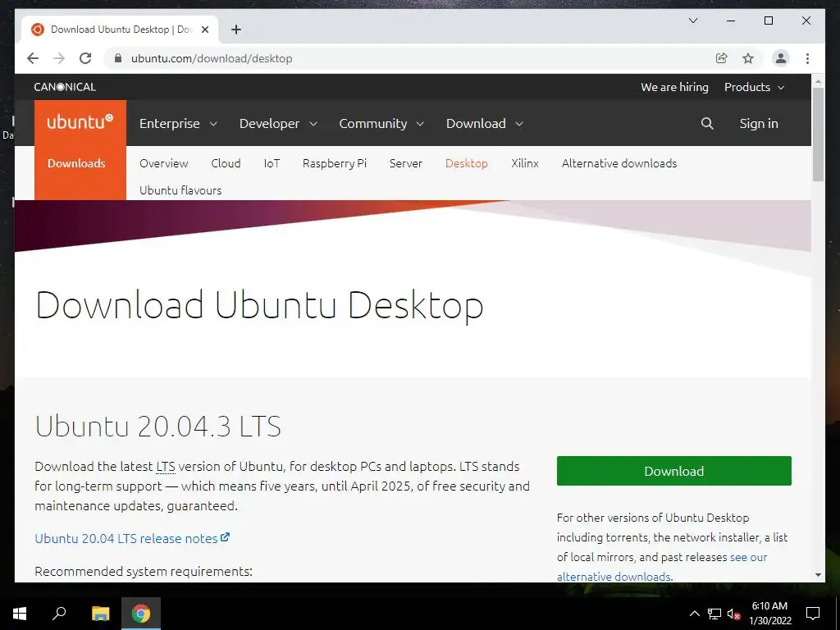
Task: Open Windows Start menu
Action: (x=20, y=614)
